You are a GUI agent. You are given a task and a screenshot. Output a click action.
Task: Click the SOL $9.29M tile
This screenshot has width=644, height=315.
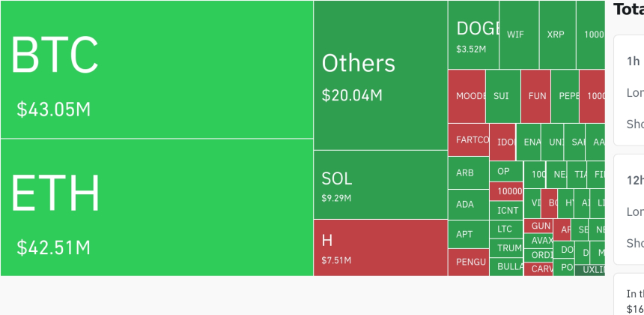[380, 184]
